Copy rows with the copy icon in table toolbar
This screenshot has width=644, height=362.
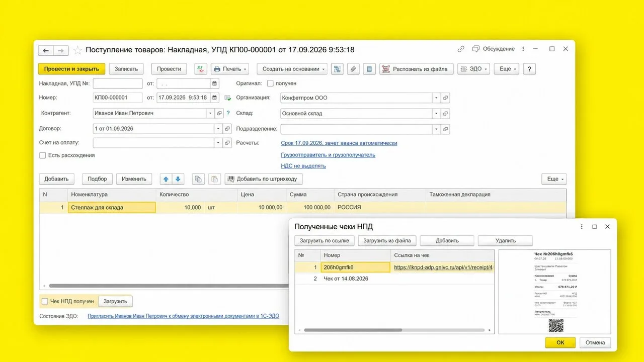pyautogui.click(x=198, y=179)
